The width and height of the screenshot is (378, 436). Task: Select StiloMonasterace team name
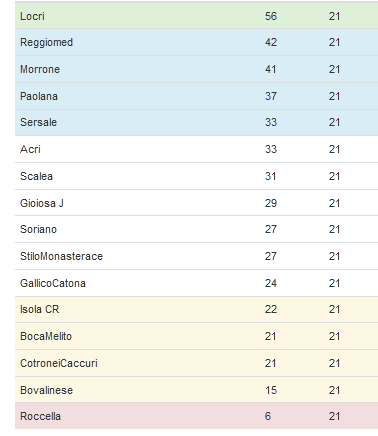click(x=61, y=256)
